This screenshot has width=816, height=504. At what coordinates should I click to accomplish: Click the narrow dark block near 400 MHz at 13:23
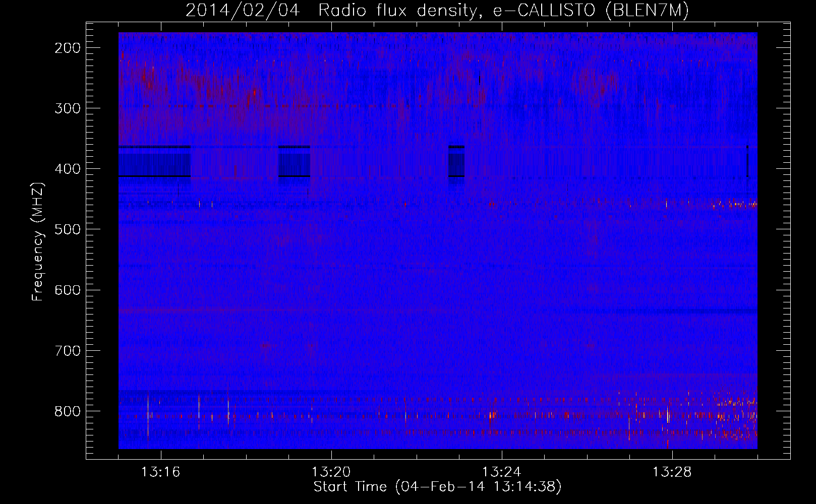(x=456, y=161)
